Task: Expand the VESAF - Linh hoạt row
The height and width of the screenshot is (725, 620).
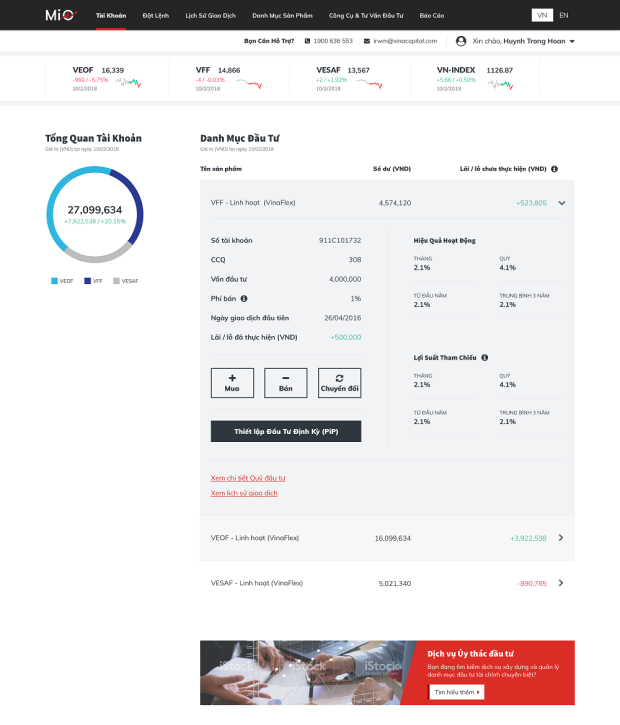Action: (x=560, y=583)
